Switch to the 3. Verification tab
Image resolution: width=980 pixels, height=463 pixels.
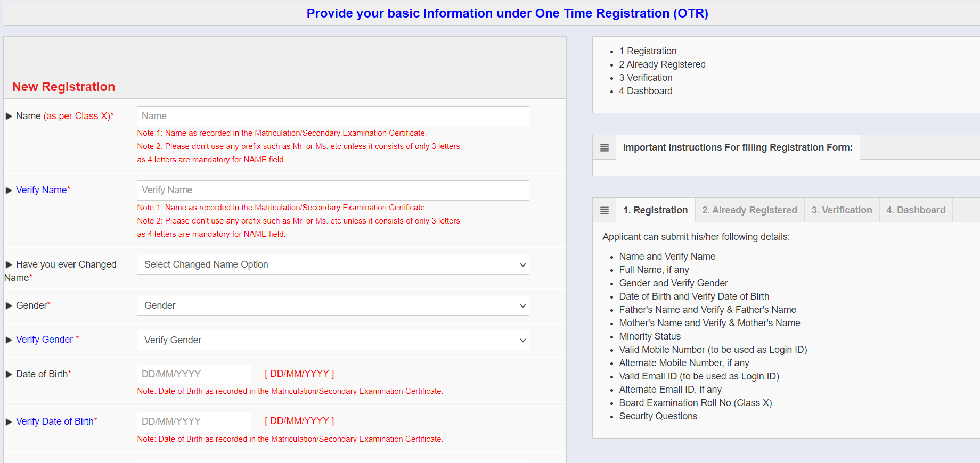[x=842, y=210]
